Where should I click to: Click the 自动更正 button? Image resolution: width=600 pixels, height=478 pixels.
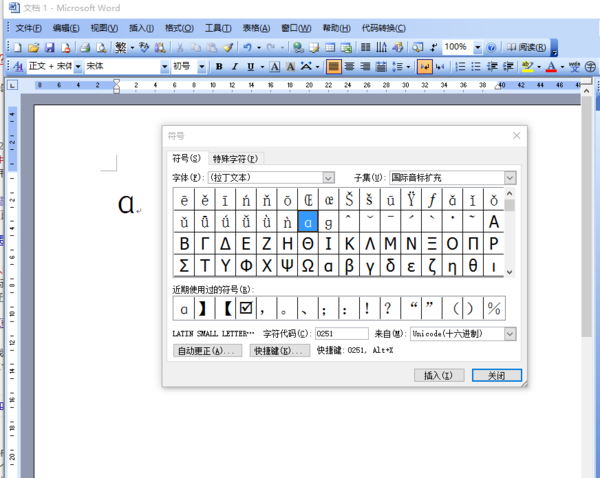[207, 351]
